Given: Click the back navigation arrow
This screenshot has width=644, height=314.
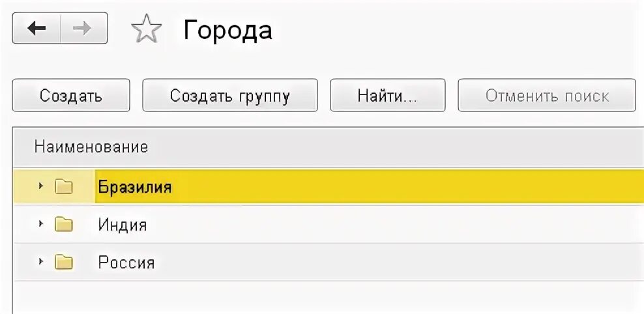Looking at the screenshot, I should click(x=37, y=29).
